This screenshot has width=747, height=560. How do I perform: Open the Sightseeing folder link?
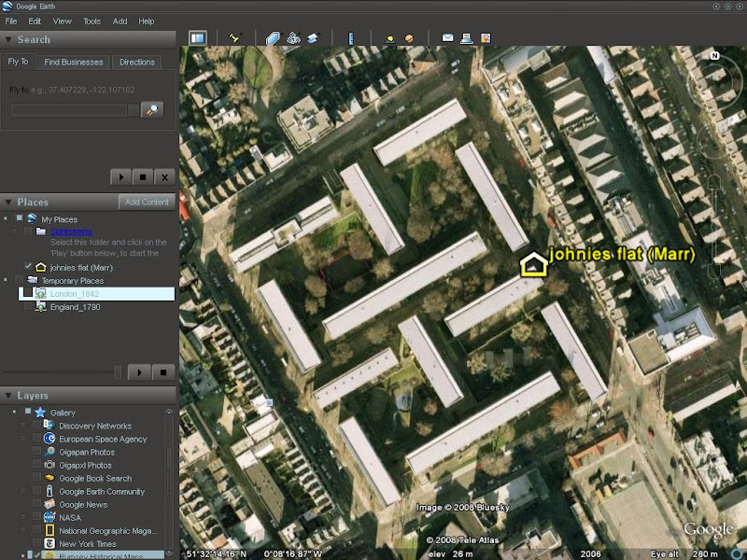click(x=71, y=231)
